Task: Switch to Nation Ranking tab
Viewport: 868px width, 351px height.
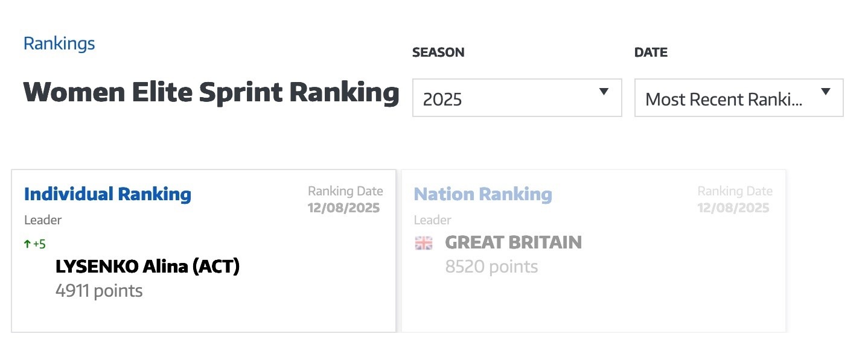Action: click(483, 194)
